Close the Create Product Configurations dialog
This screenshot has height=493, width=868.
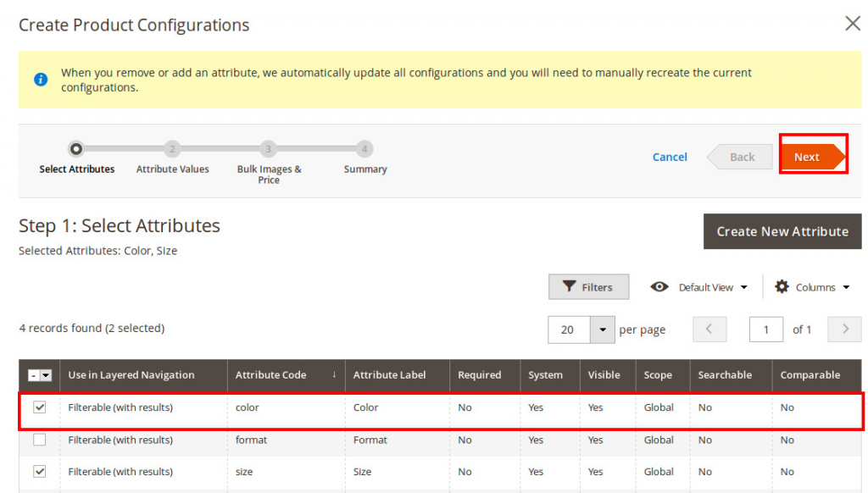tap(852, 24)
